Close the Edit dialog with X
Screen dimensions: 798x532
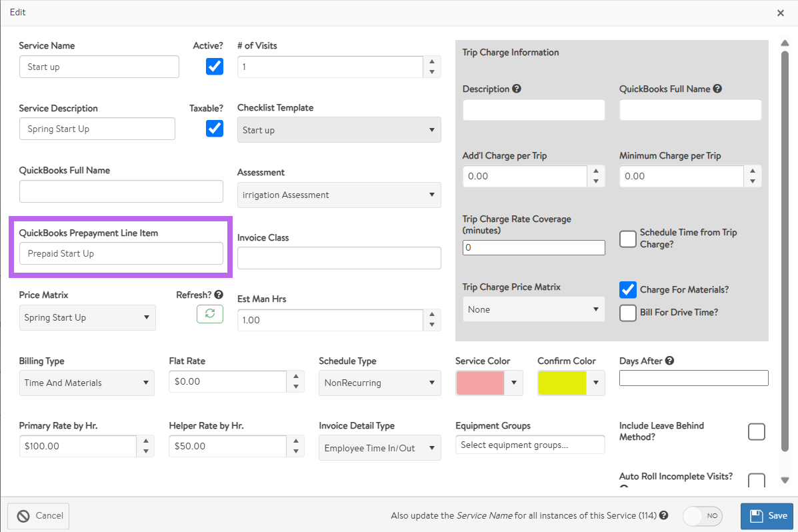pyautogui.click(x=781, y=13)
